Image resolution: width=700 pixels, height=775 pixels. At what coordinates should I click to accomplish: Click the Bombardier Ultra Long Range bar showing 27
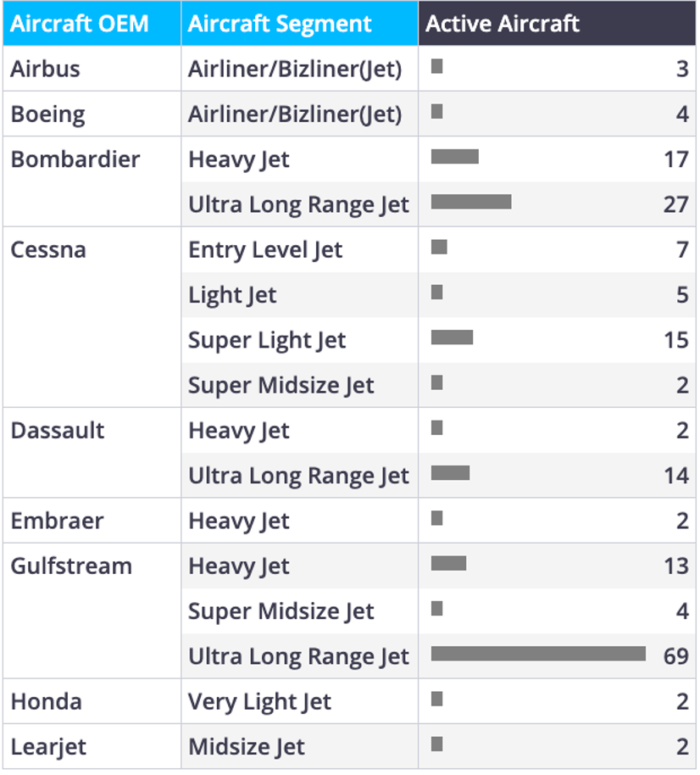[x=471, y=202]
